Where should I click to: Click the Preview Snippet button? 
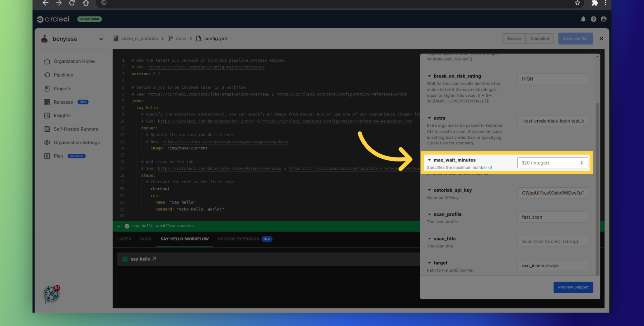click(573, 287)
